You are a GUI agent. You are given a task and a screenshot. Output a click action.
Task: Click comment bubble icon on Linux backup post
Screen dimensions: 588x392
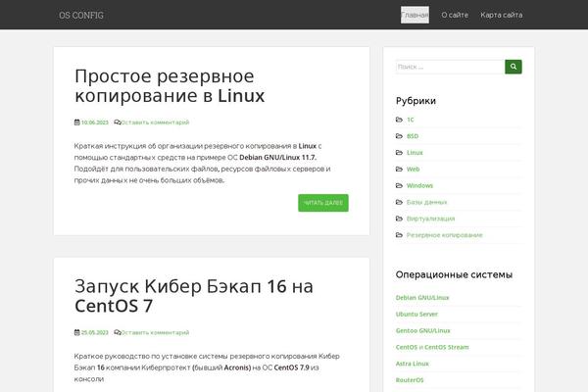[118, 122]
